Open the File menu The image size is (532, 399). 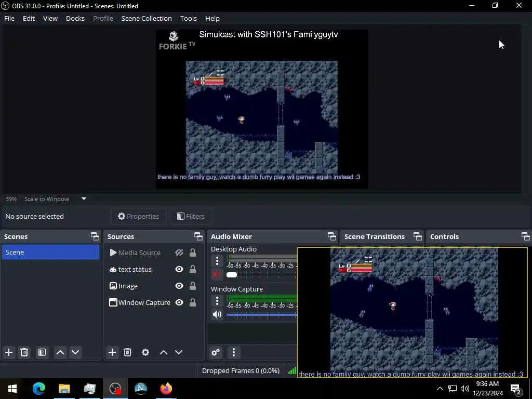pyautogui.click(x=9, y=18)
